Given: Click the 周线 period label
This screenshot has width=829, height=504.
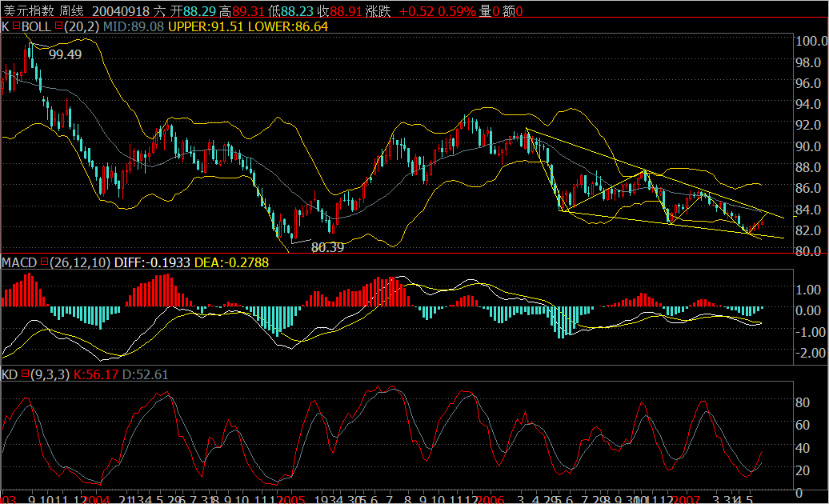Looking at the screenshot, I should pos(71,11).
